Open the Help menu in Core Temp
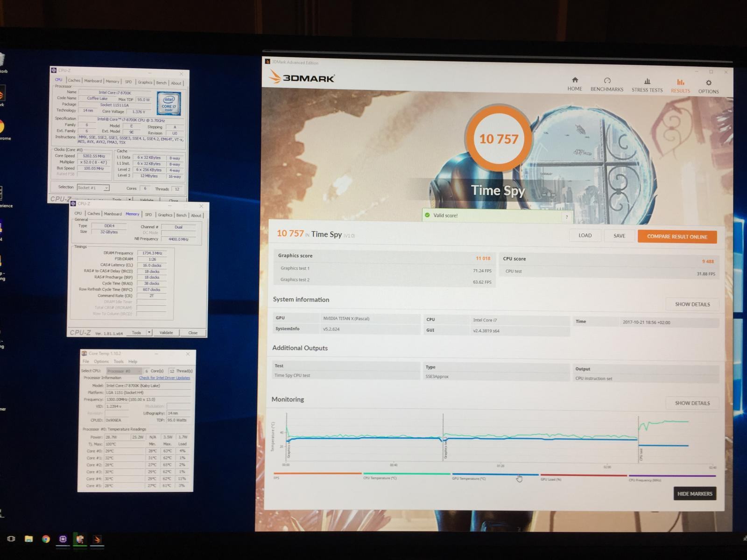Image resolution: width=747 pixels, height=560 pixels. pos(133,361)
